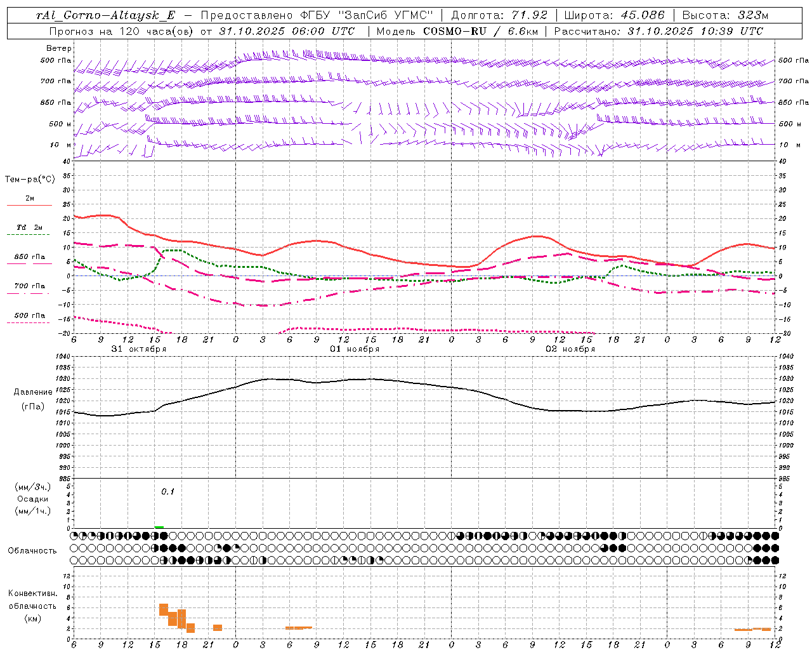The image size is (812, 650).
Task: Click the forecast start "31.10.2025 06:00 UTC"
Action: point(287,30)
